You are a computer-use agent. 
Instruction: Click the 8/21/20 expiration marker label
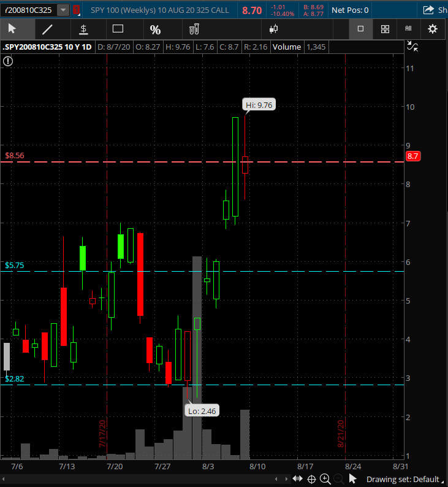point(341,434)
